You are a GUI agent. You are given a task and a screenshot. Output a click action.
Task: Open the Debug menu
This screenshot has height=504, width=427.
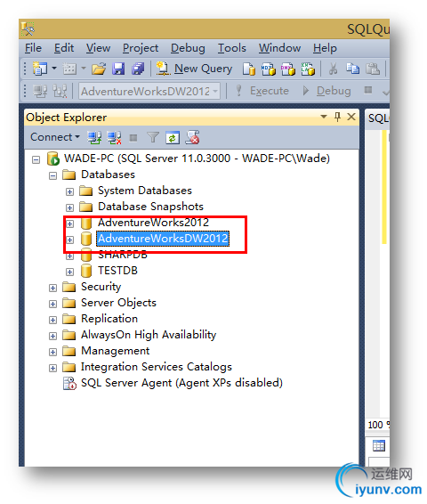(188, 49)
